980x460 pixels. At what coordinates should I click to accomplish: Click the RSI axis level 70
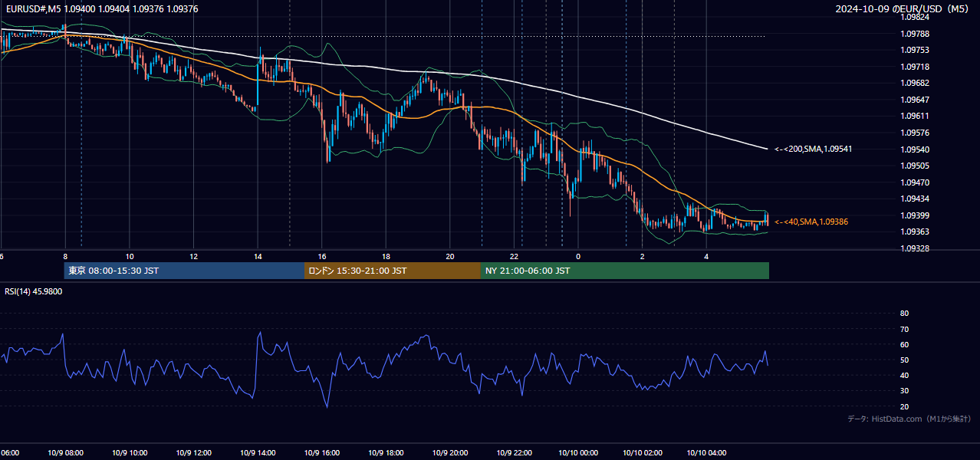[x=904, y=329]
